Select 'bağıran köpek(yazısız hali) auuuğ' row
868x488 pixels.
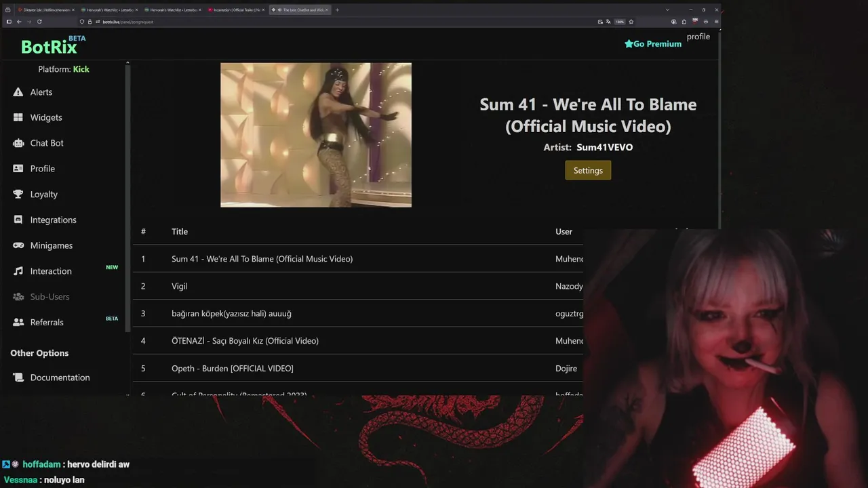358,313
